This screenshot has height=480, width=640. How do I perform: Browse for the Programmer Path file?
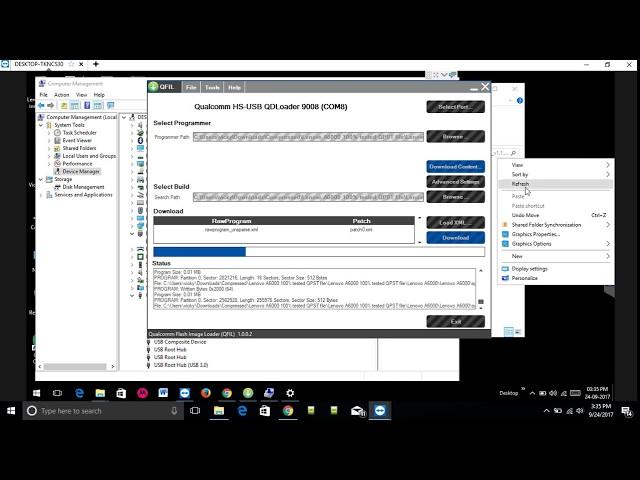[456, 136]
